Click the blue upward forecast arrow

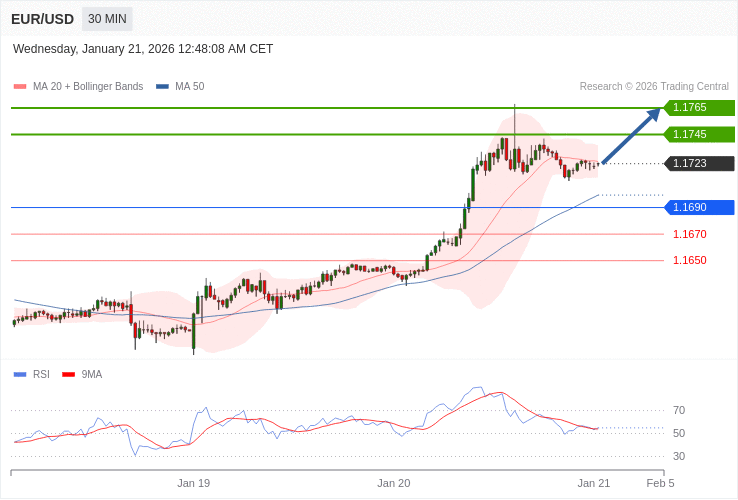(630, 135)
